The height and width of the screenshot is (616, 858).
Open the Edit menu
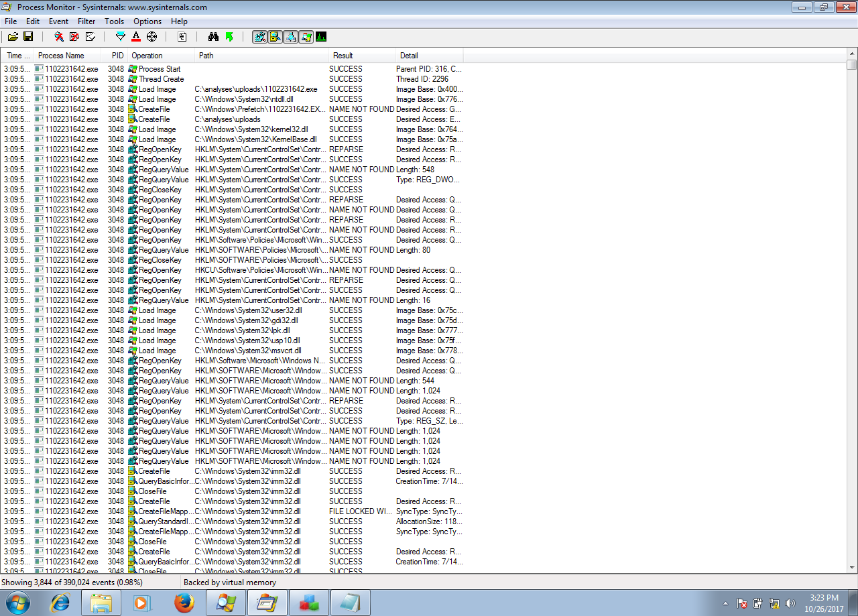click(x=33, y=21)
